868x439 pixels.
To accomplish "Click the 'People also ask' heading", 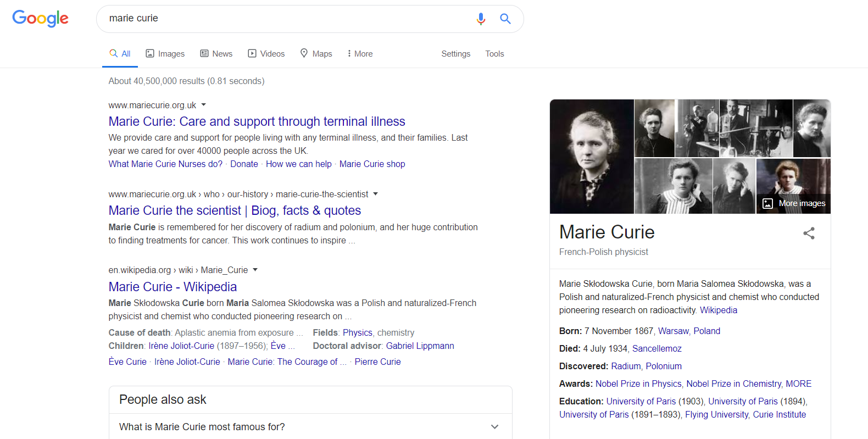I will 163,399.
